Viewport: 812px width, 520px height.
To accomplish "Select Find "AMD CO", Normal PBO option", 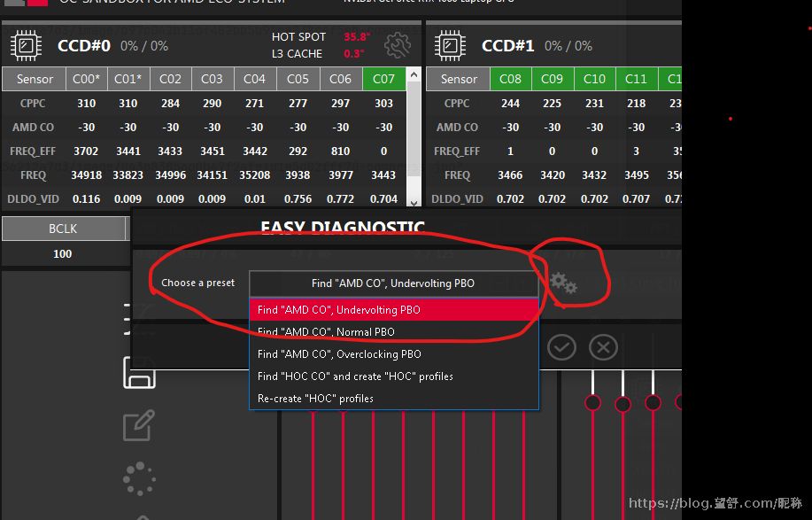I will point(393,332).
